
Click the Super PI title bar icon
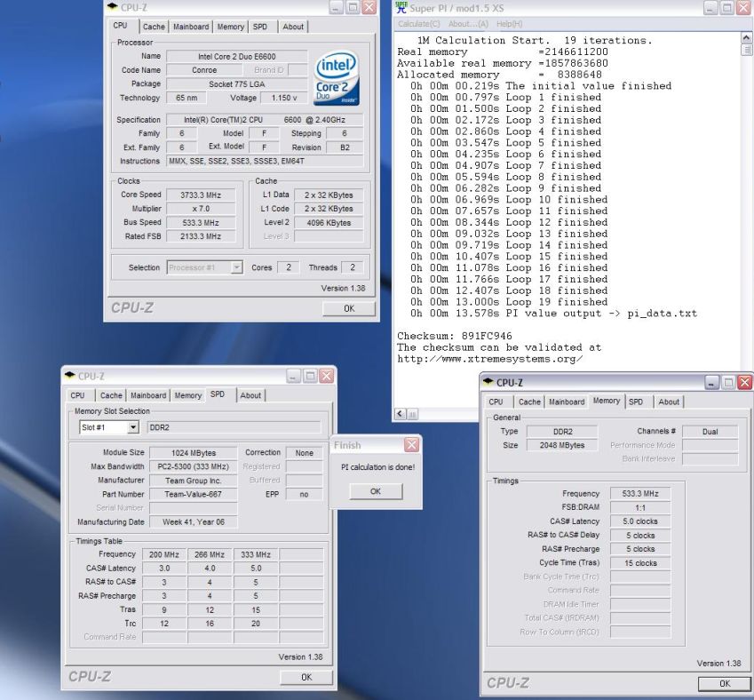pos(401,7)
